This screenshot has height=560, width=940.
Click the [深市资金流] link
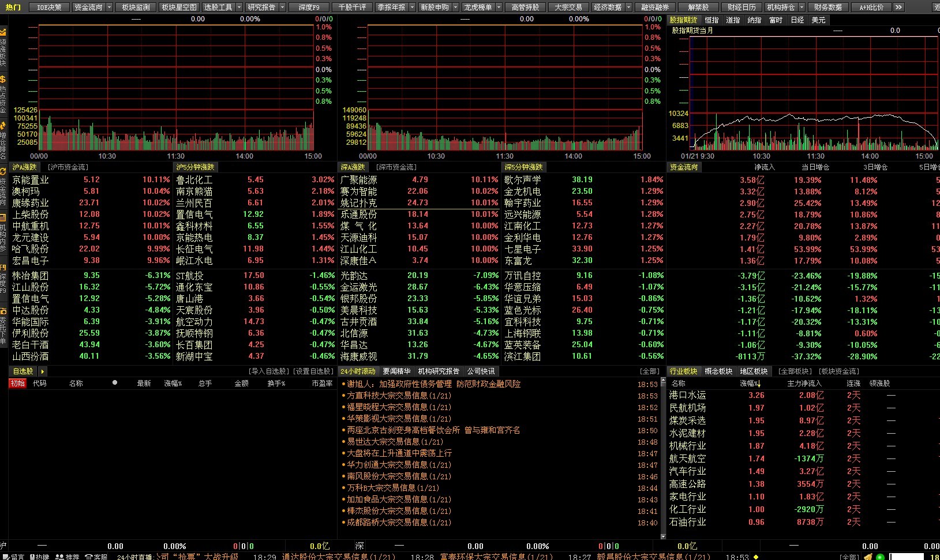tap(396, 167)
